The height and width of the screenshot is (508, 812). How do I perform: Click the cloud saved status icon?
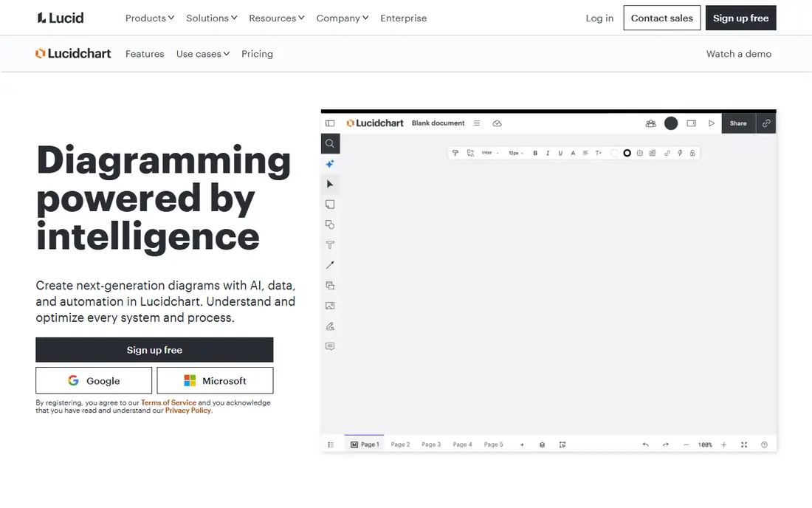(x=497, y=123)
